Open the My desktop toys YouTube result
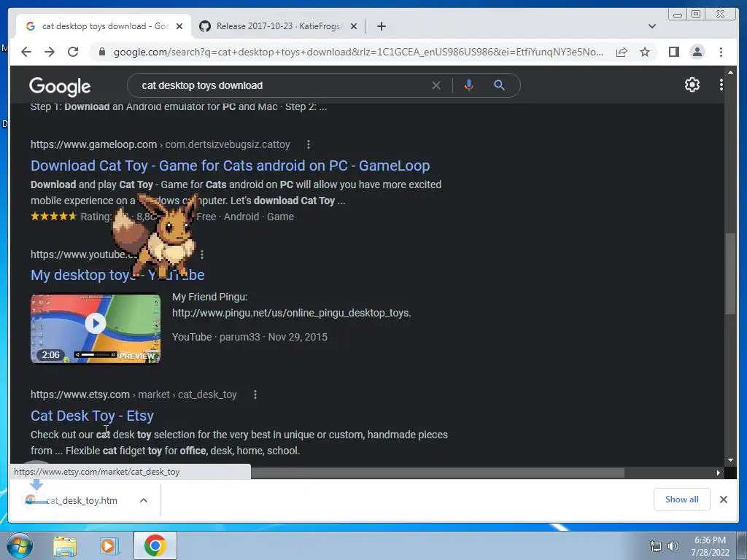 pos(117,275)
